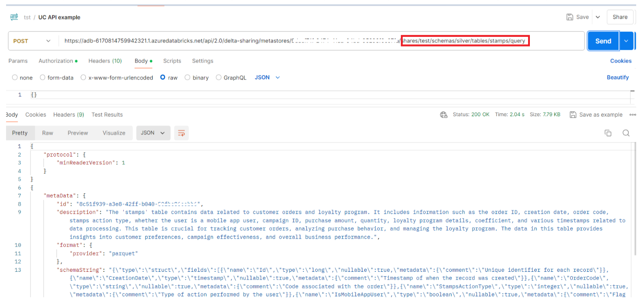Open the Authorization tab

coord(58,61)
